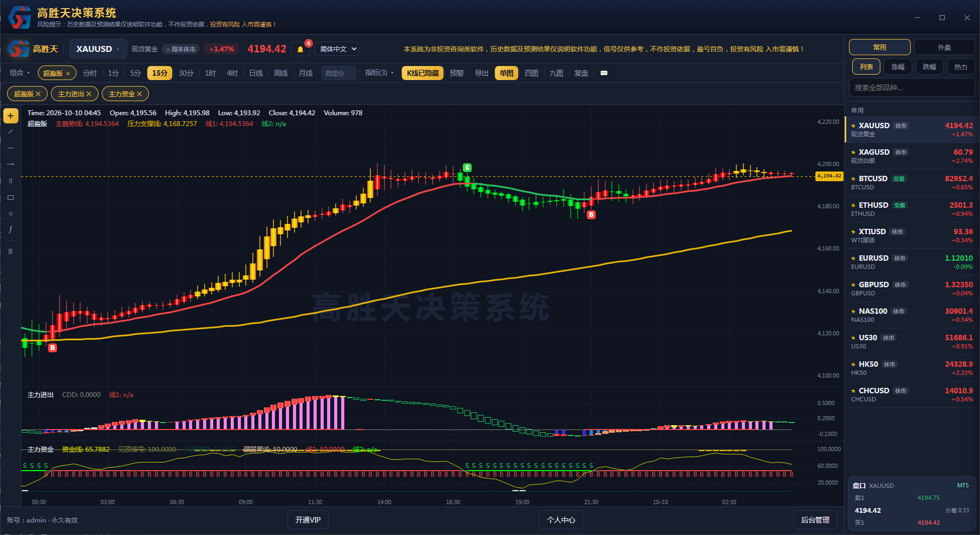Open the chat bubble icon in toolbar
The image size is (980, 535).
[x=604, y=73]
